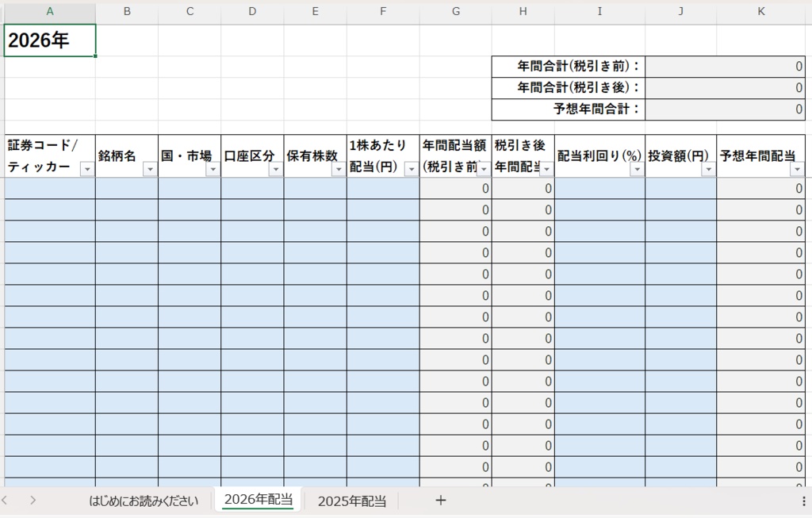812x518 pixels.
Task: Select column F header
Action: [x=383, y=11]
